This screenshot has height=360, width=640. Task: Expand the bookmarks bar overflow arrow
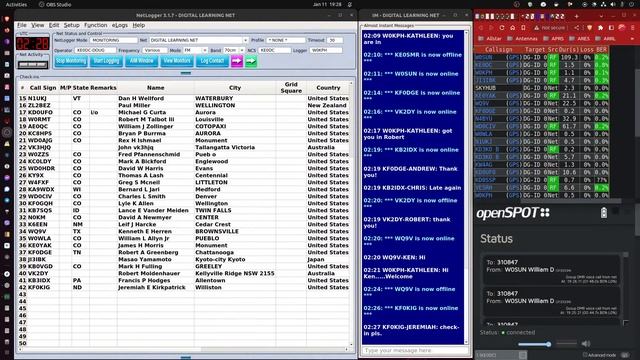coord(633,38)
